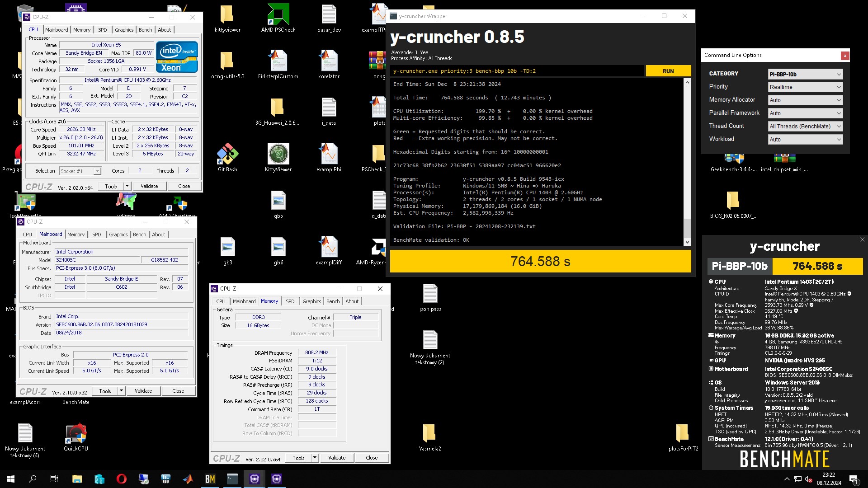868x488 pixels.
Task: Click the Tools button in CPU-Z Mainboard window
Action: coord(105,391)
